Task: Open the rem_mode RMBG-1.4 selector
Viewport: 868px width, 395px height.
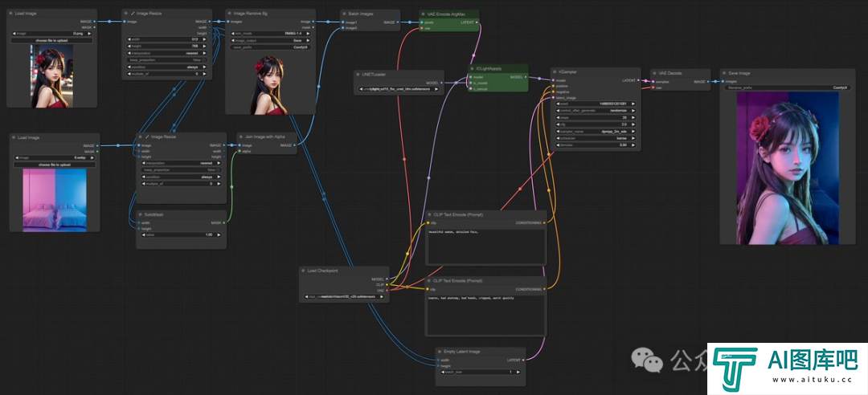Action: tap(269, 34)
